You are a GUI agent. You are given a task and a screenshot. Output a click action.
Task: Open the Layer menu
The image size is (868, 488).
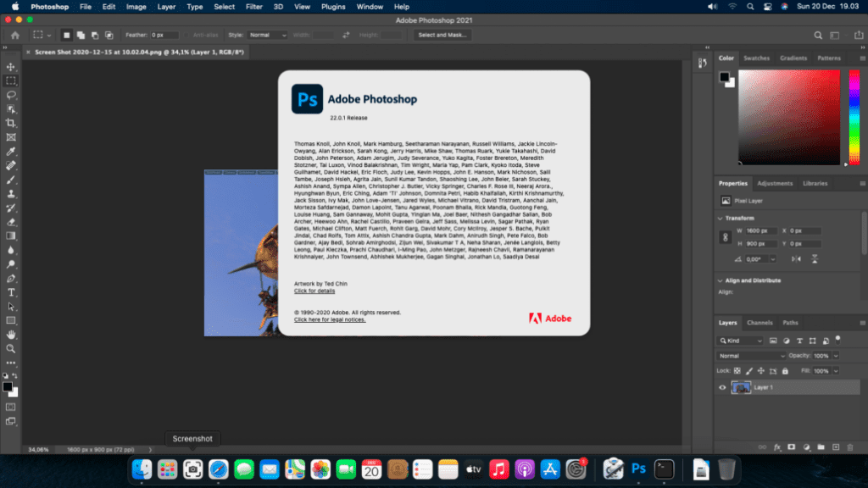click(x=166, y=7)
